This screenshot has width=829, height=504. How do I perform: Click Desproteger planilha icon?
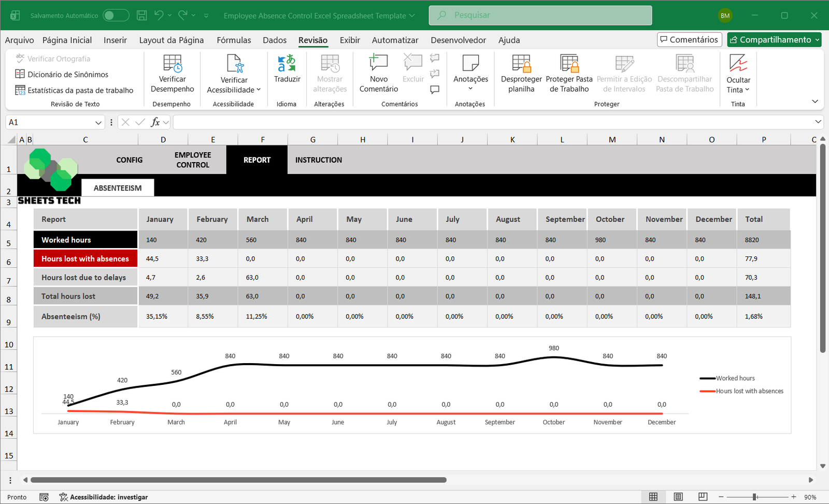521,64
